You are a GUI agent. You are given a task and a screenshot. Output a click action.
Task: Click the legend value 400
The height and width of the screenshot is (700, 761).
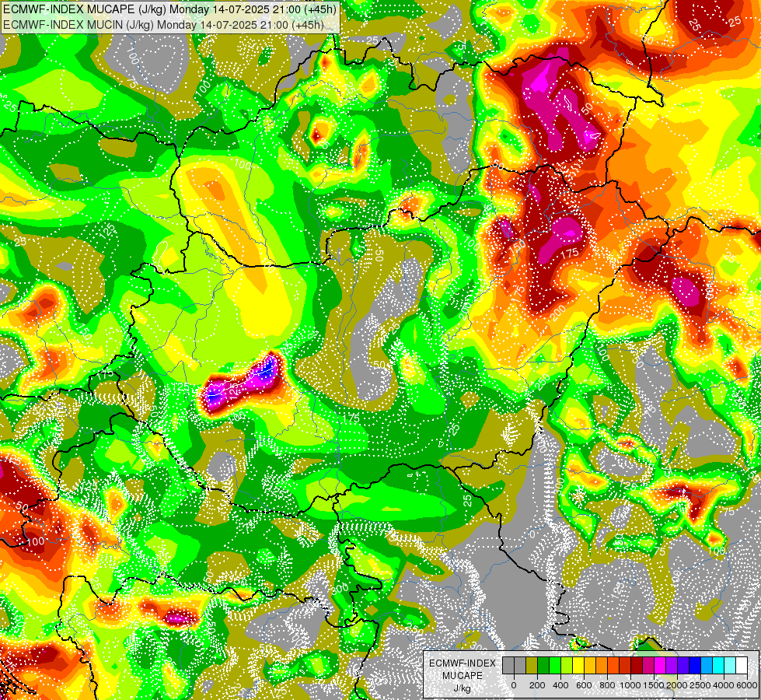560,685
